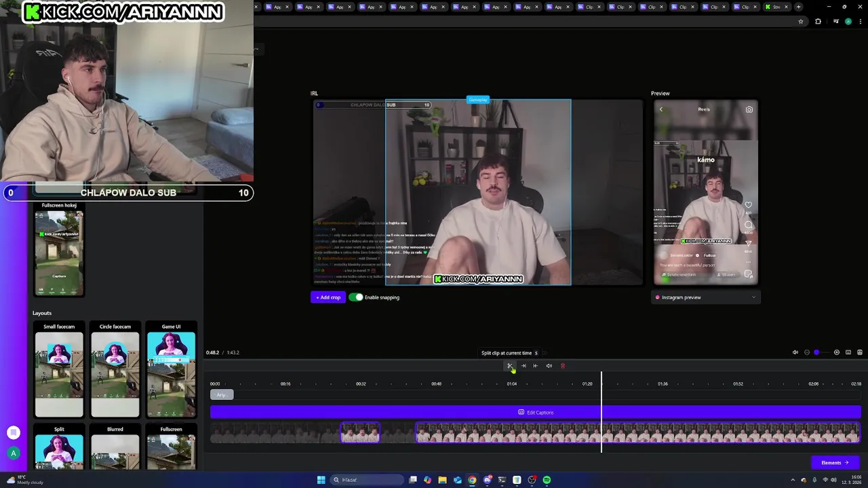Open File Explorer from taskbar
The height and width of the screenshot is (488, 868).
point(442,480)
